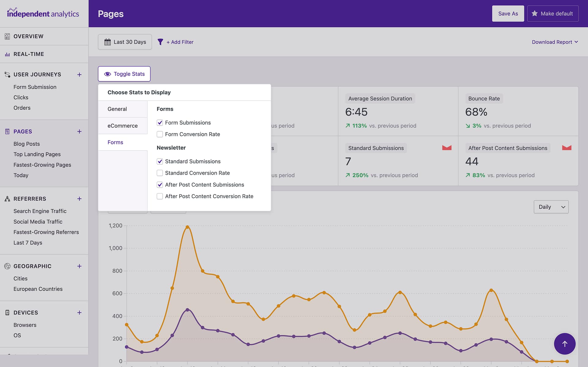This screenshot has width=588, height=367.
Task: Open the Daily interval dropdown
Action: (551, 207)
